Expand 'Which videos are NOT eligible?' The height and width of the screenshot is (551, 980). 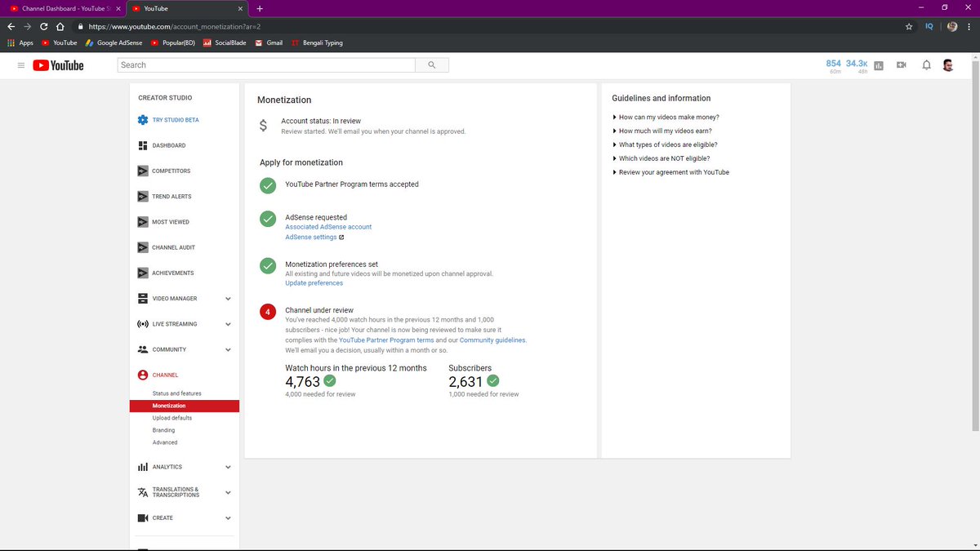(x=661, y=159)
